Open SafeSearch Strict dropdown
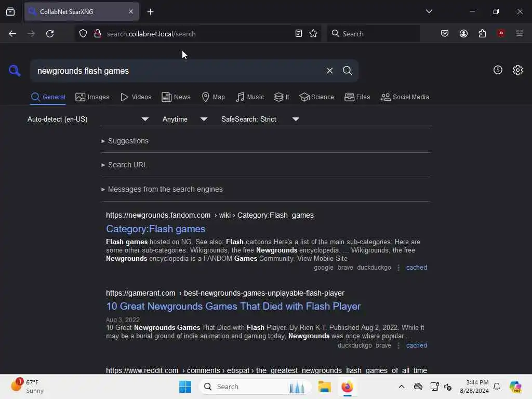 click(x=260, y=119)
